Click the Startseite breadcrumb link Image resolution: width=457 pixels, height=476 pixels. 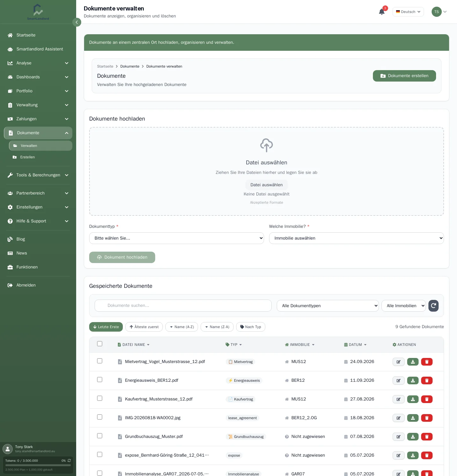105,66
